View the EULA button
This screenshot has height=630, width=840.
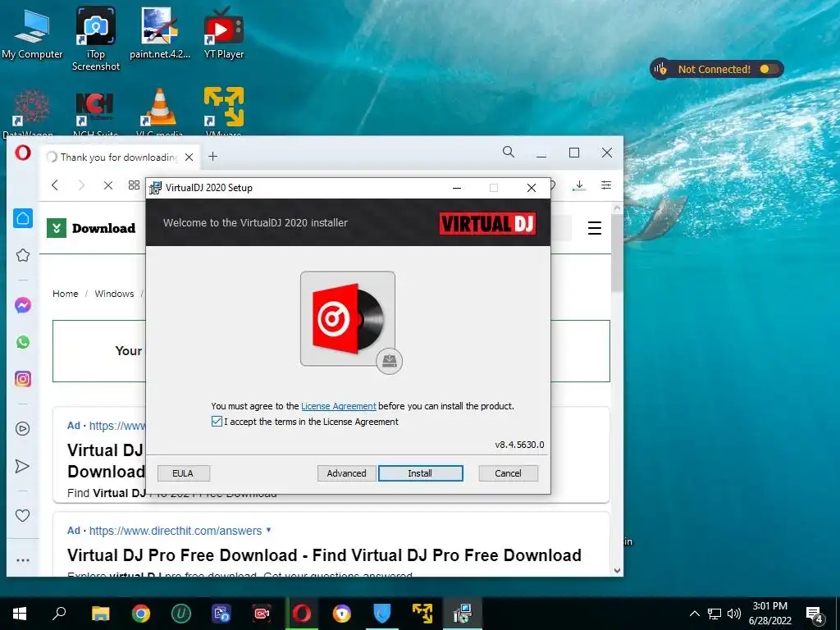click(183, 473)
